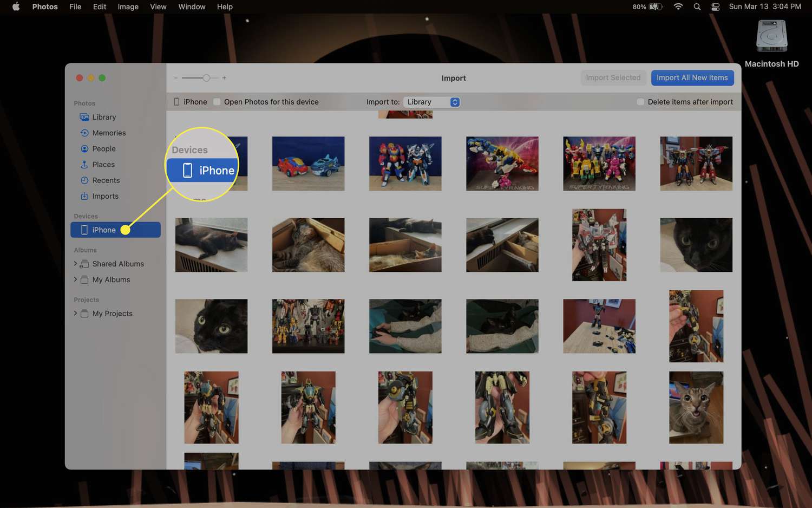Adjust the thumbnail zoom slider

206,78
